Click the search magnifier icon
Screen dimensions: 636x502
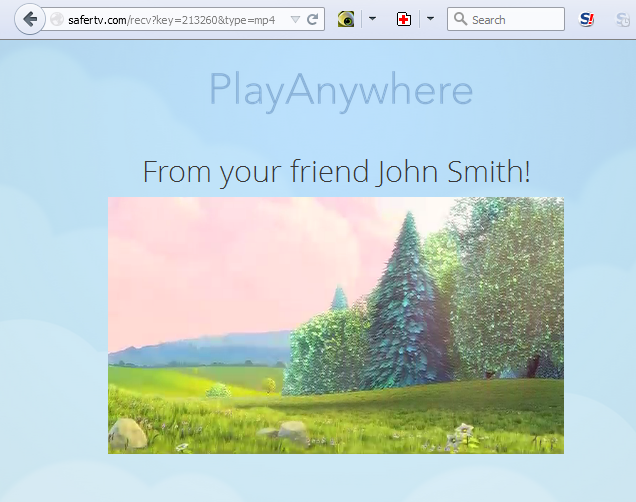click(460, 19)
